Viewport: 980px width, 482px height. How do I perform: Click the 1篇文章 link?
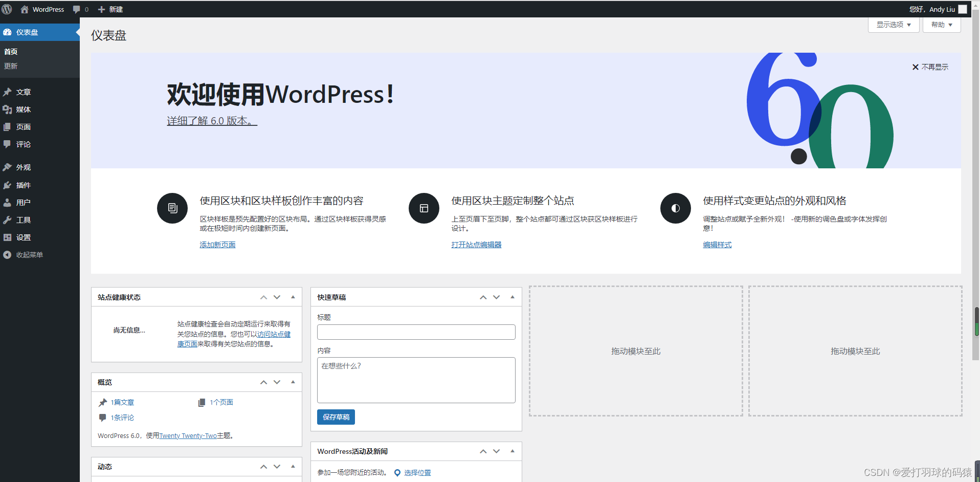[122, 403]
